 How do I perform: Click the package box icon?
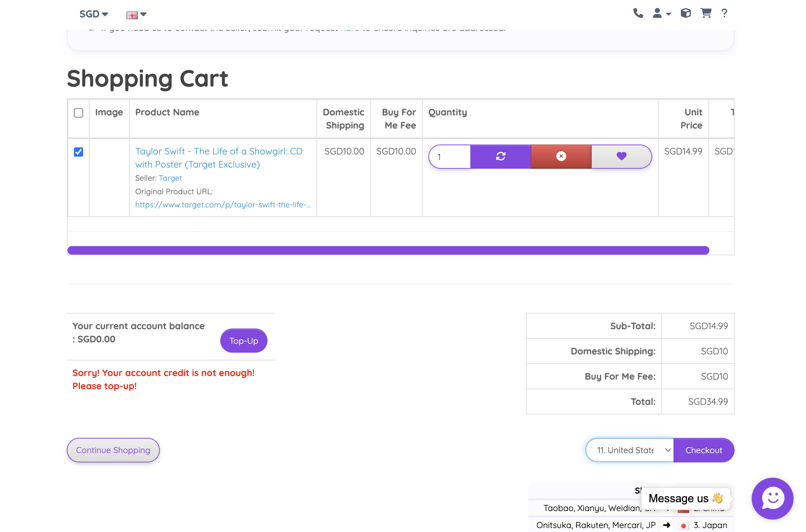point(686,13)
